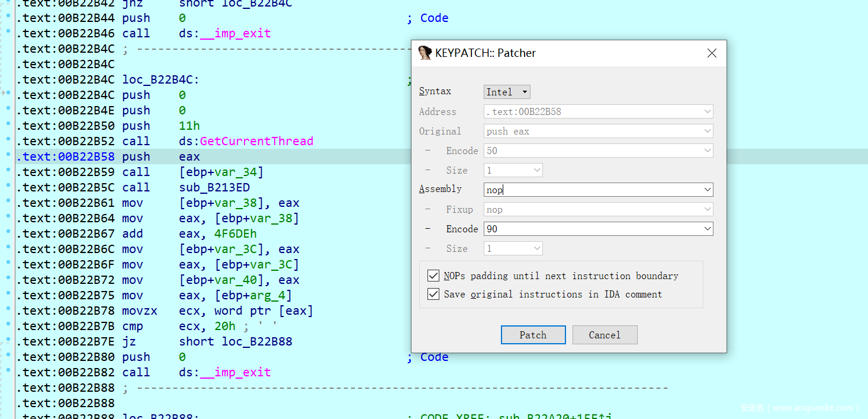Select the GetCurrentThread import name
The image size is (868, 419).
256,141
